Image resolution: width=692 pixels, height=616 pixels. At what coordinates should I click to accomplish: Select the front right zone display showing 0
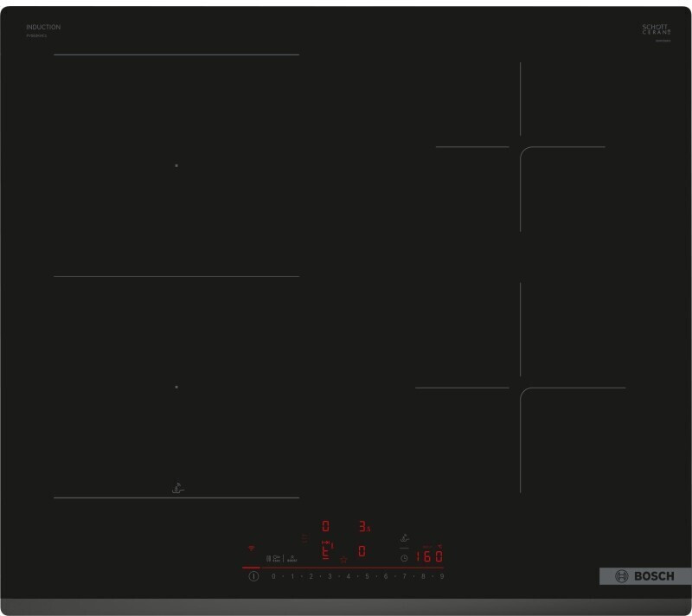pos(362,551)
